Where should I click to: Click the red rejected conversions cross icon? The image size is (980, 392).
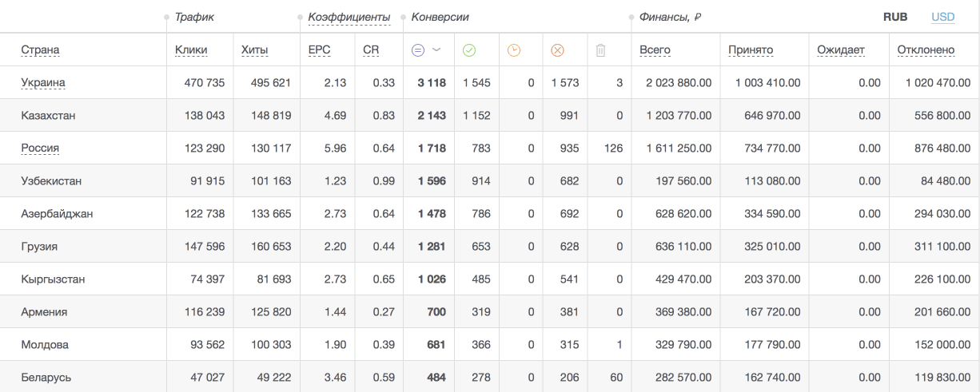point(558,50)
